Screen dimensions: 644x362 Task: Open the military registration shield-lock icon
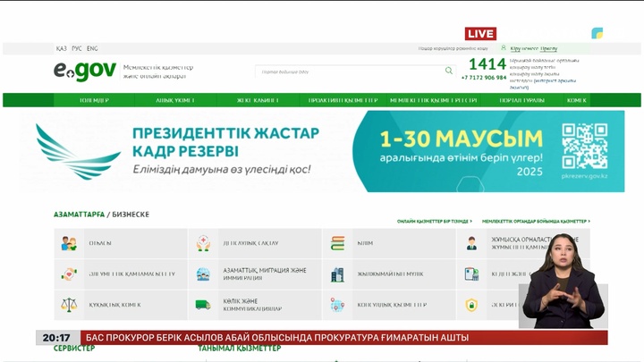click(471, 305)
